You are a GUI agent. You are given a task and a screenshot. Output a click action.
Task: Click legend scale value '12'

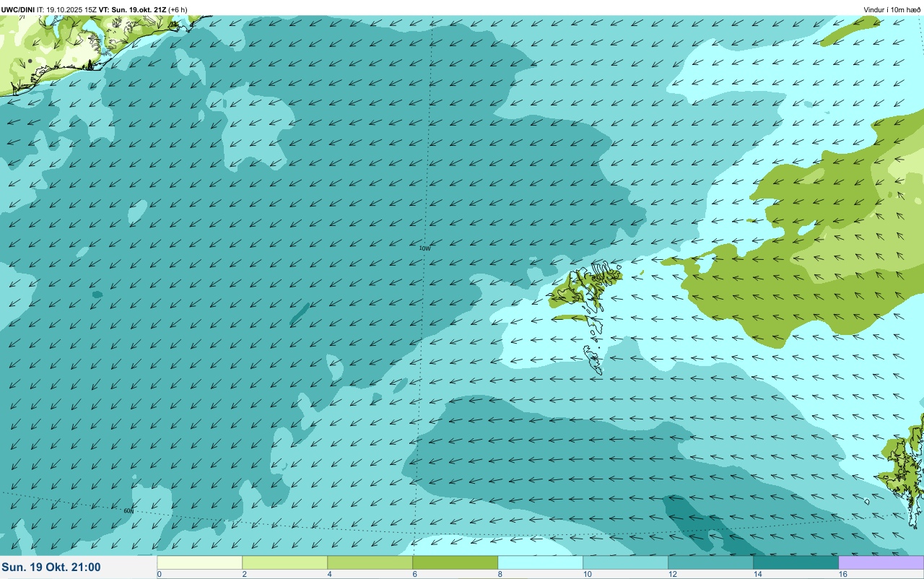click(672, 574)
